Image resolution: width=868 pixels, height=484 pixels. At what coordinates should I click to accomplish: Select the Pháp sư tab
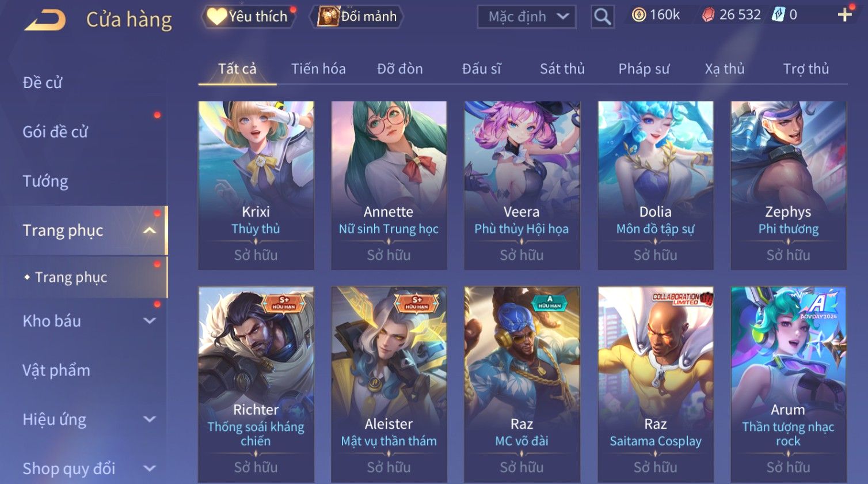644,69
